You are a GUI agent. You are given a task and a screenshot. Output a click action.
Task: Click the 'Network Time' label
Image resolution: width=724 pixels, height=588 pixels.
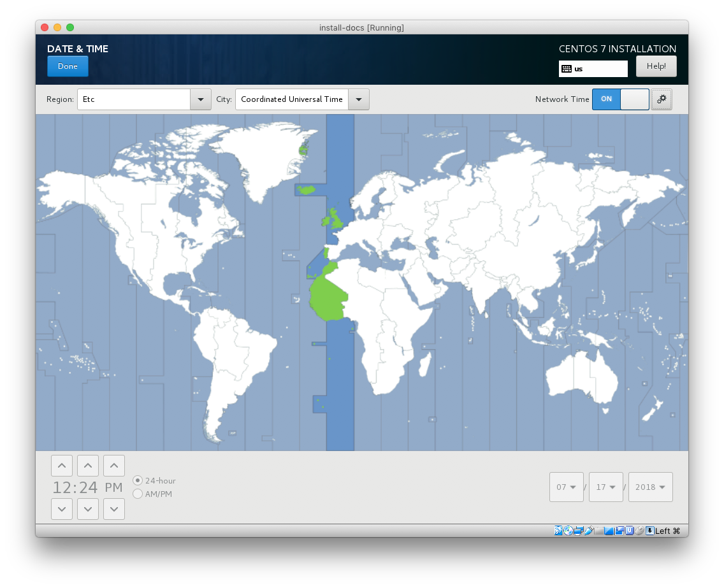tap(562, 99)
